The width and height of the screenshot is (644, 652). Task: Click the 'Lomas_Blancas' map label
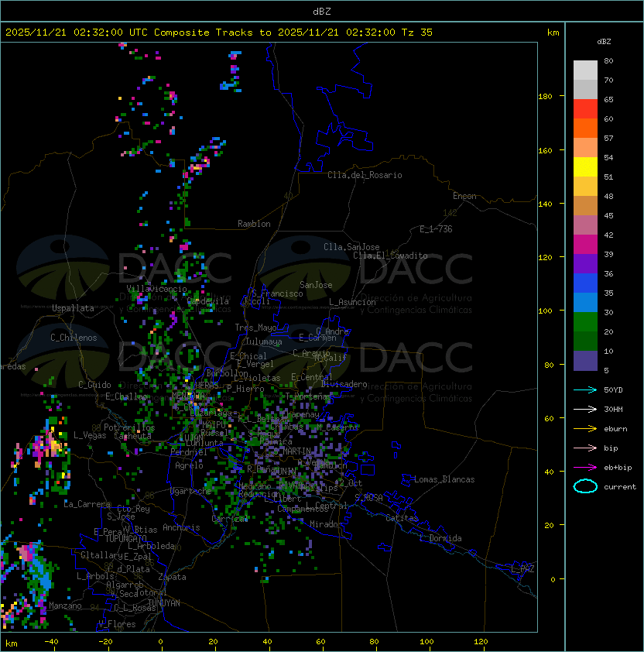tap(444, 479)
